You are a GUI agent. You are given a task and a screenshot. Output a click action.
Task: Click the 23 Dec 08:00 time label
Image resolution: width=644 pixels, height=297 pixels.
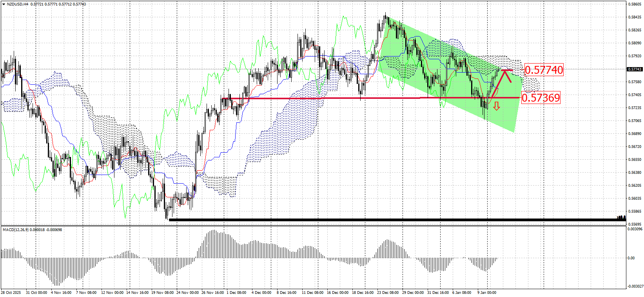[388, 293]
